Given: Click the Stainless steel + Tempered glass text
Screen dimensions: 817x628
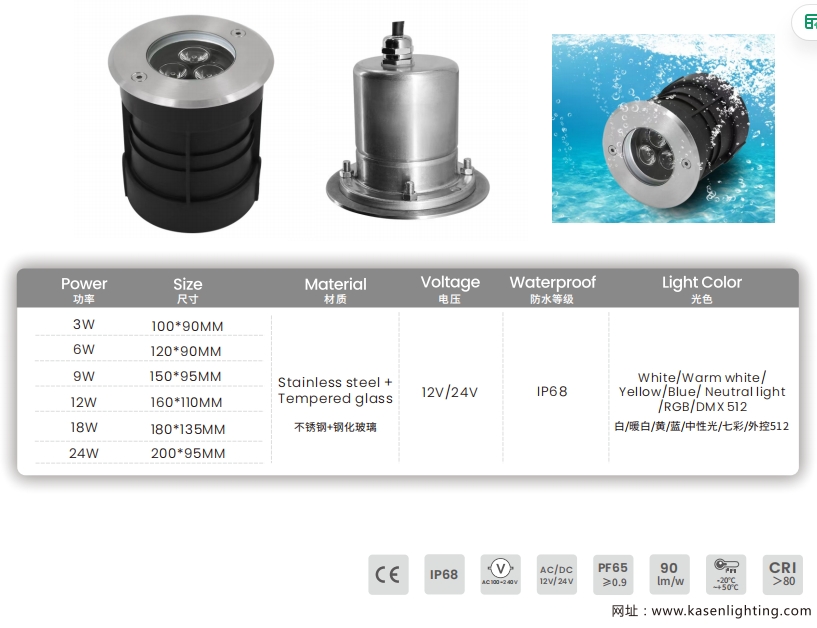Looking at the screenshot, I should coord(335,391).
